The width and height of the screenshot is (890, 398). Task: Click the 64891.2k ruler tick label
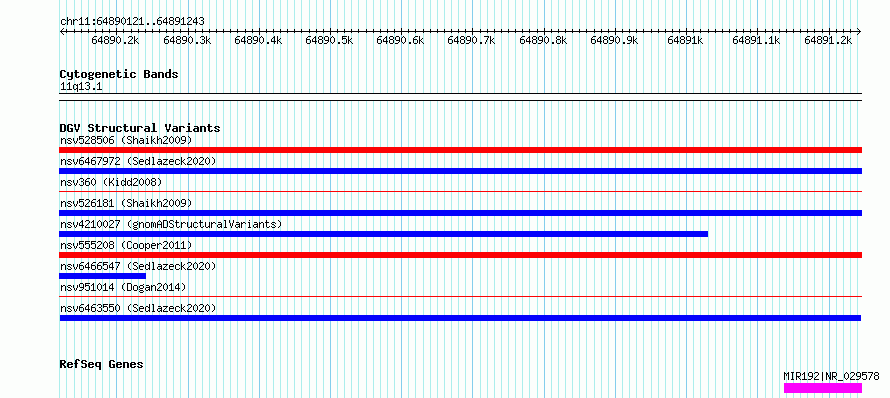click(x=828, y=40)
